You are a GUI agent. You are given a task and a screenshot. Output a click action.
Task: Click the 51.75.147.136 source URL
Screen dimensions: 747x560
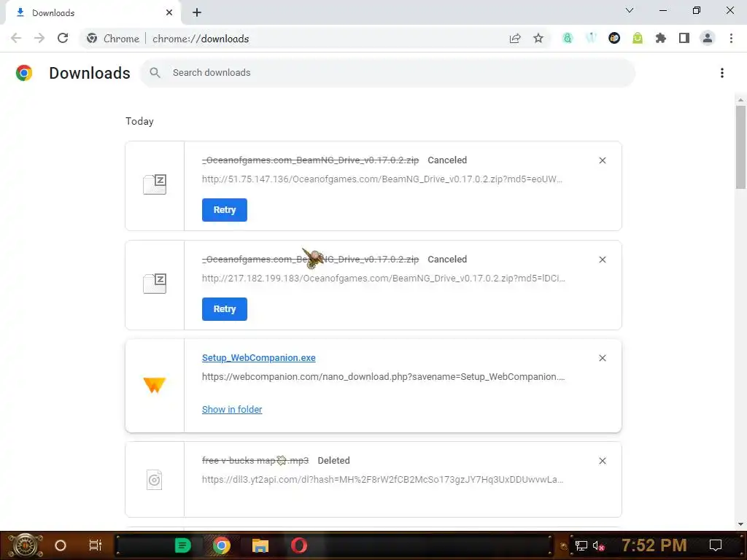(382, 179)
